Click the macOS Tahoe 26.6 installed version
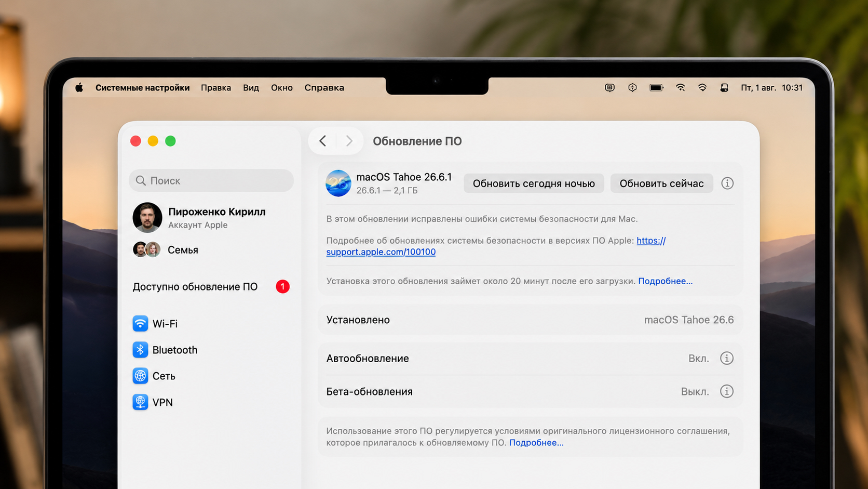Viewport: 868px width, 489px height. (689, 320)
